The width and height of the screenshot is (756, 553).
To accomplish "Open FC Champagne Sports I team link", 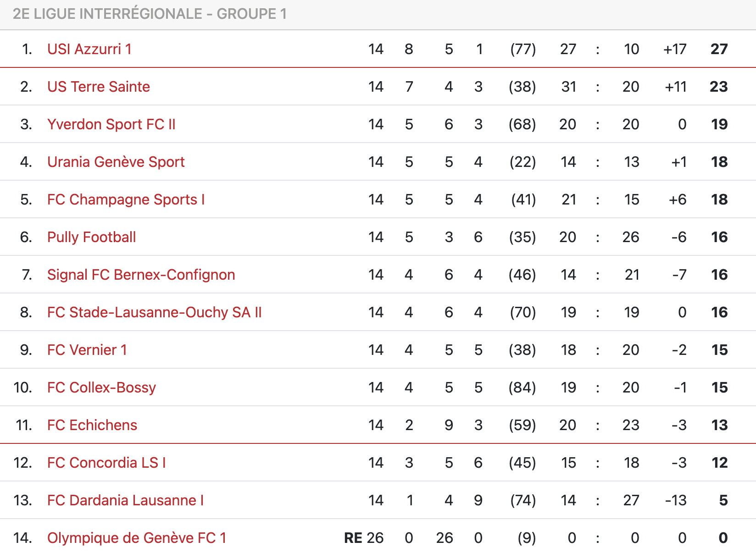I will tap(126, 199).
